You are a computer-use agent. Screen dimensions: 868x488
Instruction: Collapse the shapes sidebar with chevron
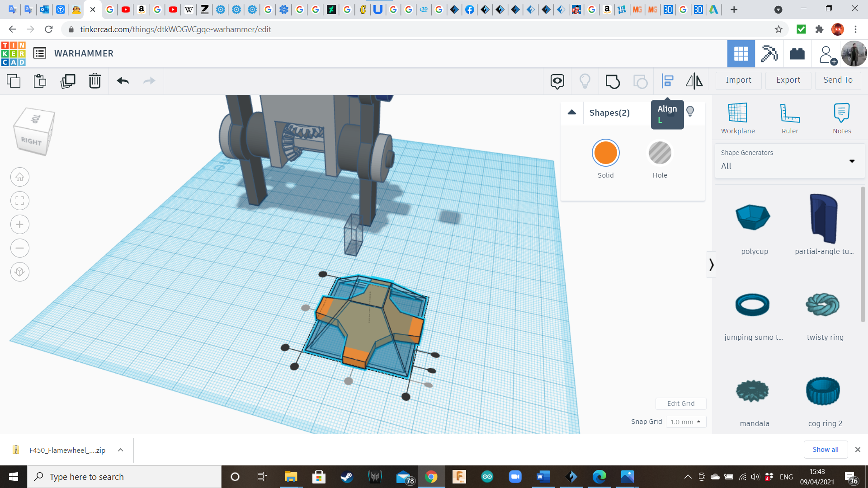point(711,265)
